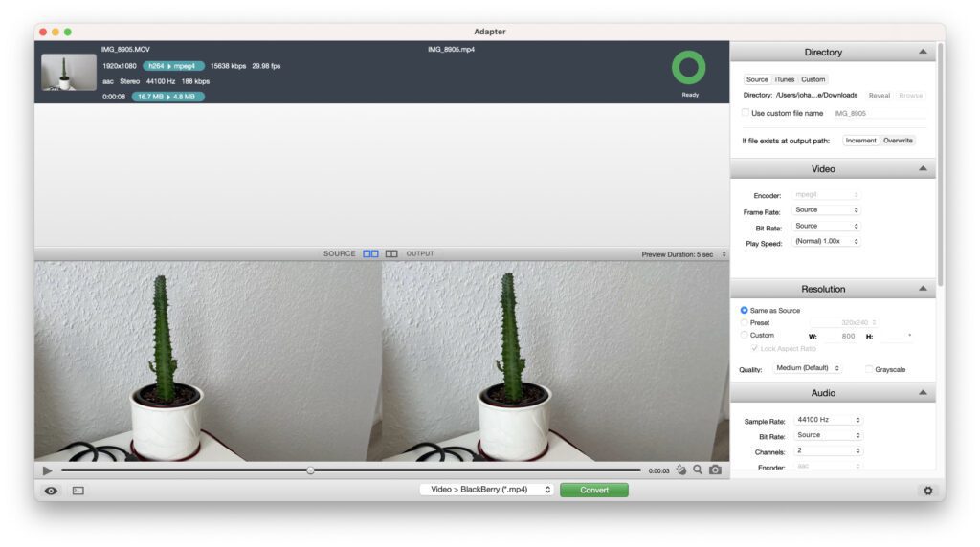Enable Use custom file name checkbox

click(x=746, y=113)
